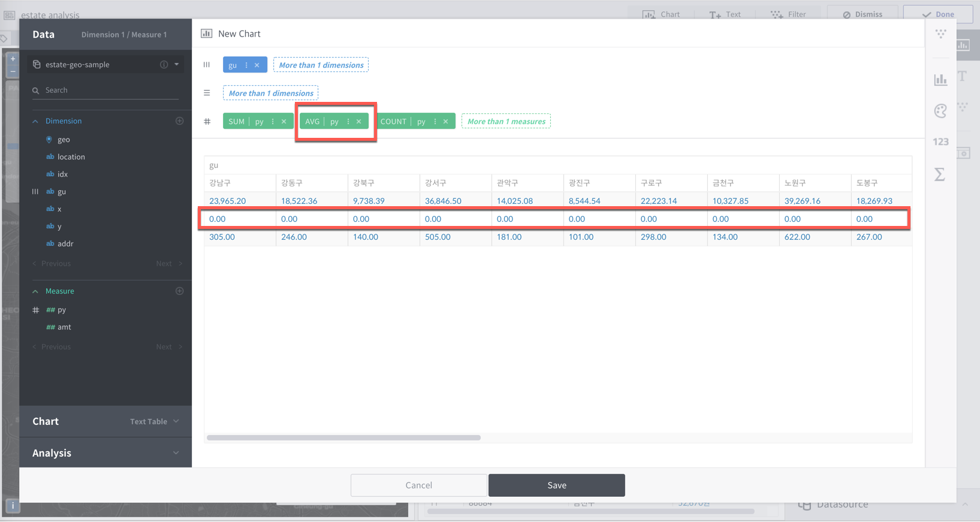The image size is (980, 522).
Task: Select the idx dimension field
Action: coord(62,174)
